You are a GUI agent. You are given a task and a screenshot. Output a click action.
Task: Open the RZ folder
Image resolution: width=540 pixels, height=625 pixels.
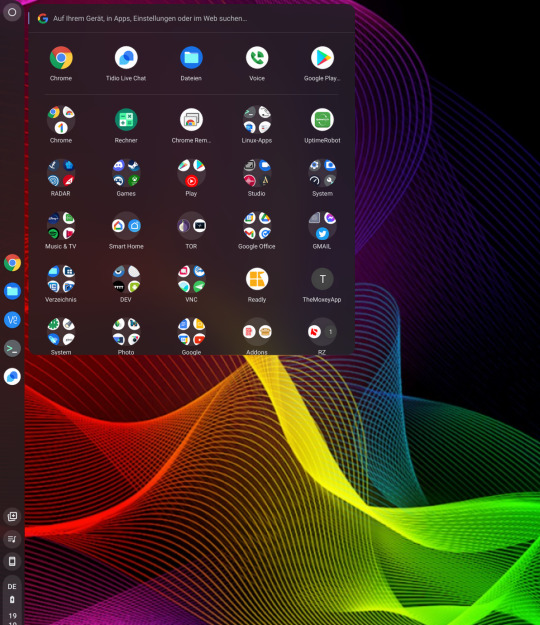pos(322,332)
